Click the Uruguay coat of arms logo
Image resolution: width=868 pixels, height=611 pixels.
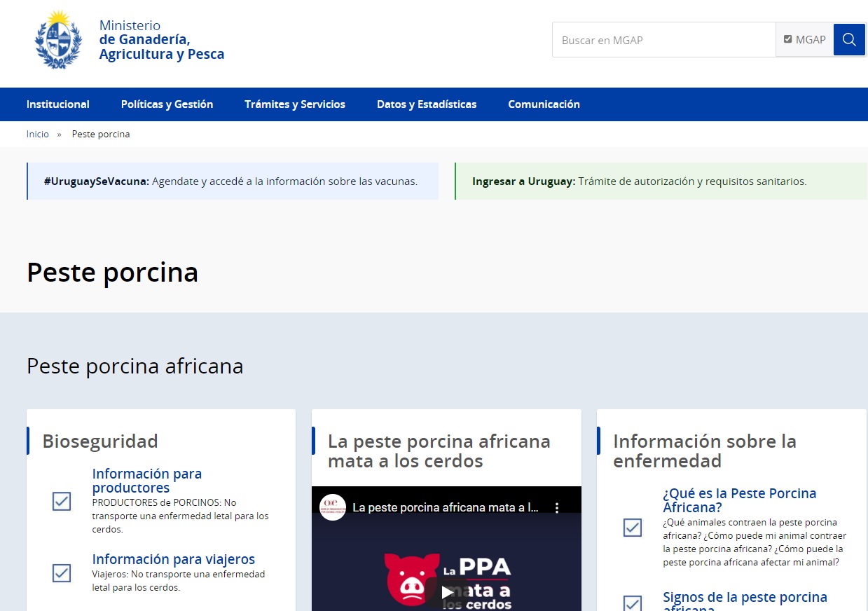(58, 40)
